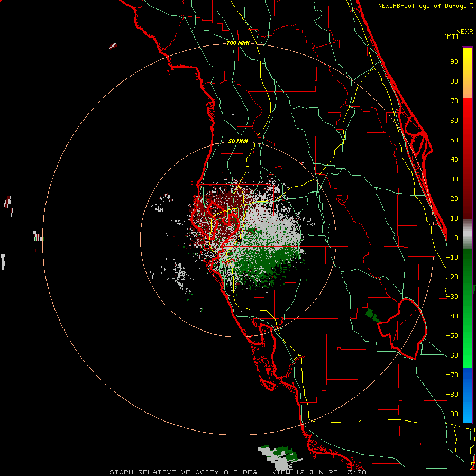Click the -20 scale value
Image resolution: width=476 pixels, height=476 pixels.
pyautogui.click(x=452, y=277)
